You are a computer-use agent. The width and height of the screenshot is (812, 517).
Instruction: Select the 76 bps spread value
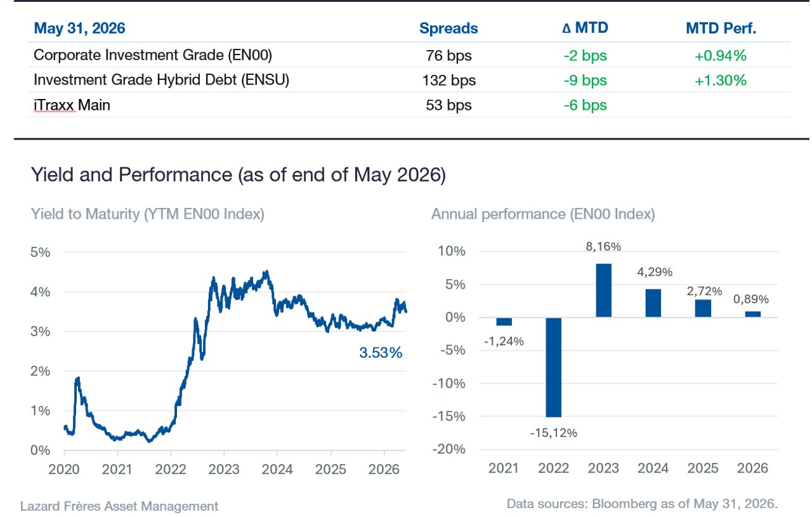pyautogui.click(x=449, y=56)
